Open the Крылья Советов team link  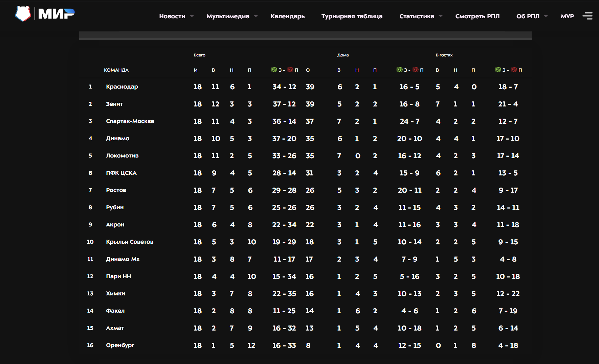tap(130, 242)
